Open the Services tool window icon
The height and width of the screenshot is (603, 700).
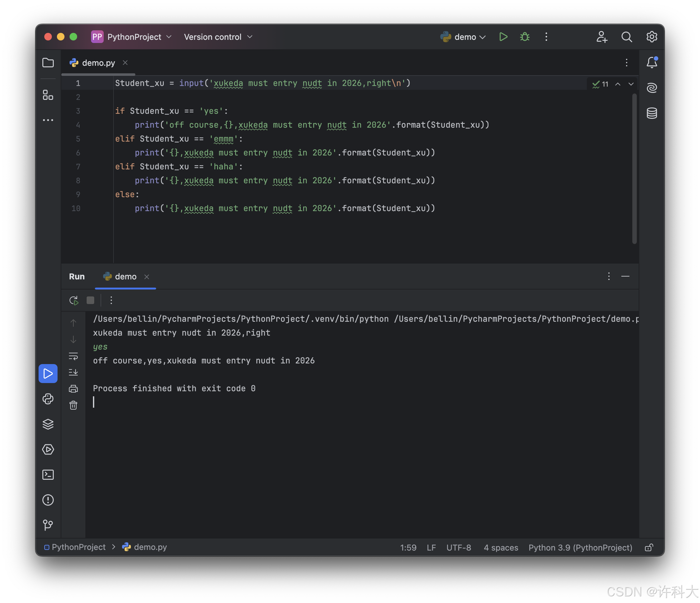[x=48, y=449]
